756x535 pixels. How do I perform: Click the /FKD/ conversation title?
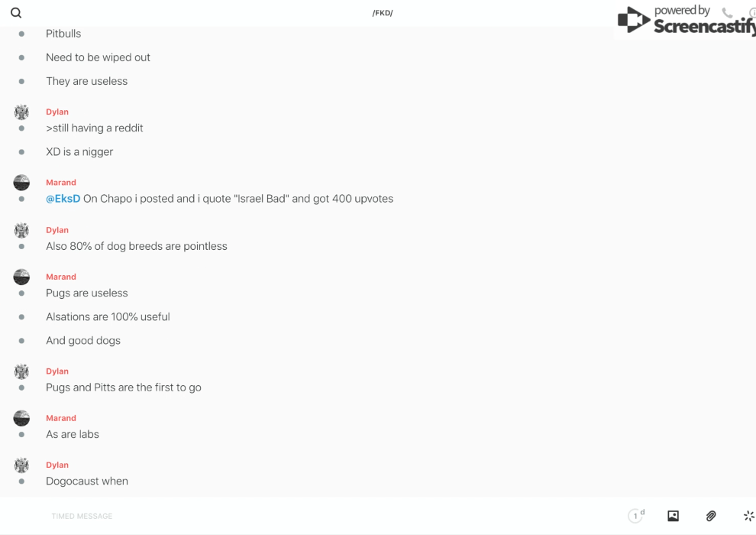(382, 13)
